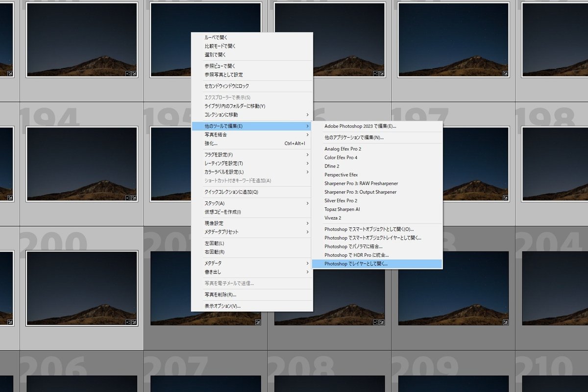Expand the メタデータプリセット submenu arrow
588x392 pixels.
click(308, 232)
